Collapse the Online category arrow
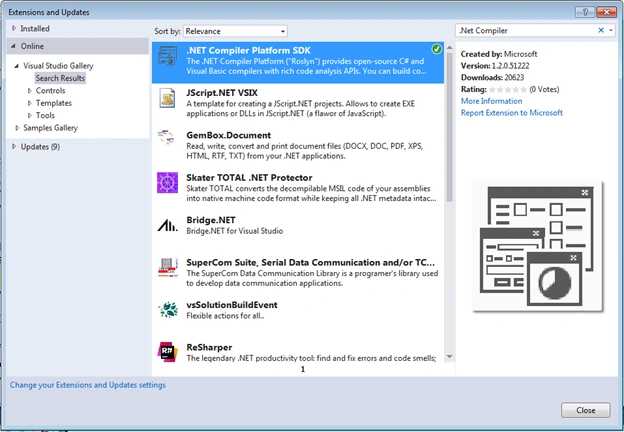The width and height of the screenshot is (624, 432). [x=14, y=46]
